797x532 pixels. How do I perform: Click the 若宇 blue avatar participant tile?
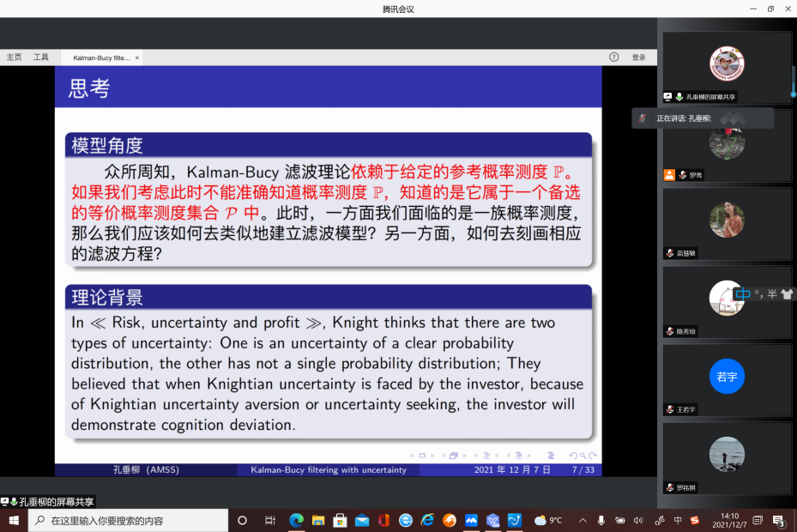pyautogui.click(x=726, y=377)
